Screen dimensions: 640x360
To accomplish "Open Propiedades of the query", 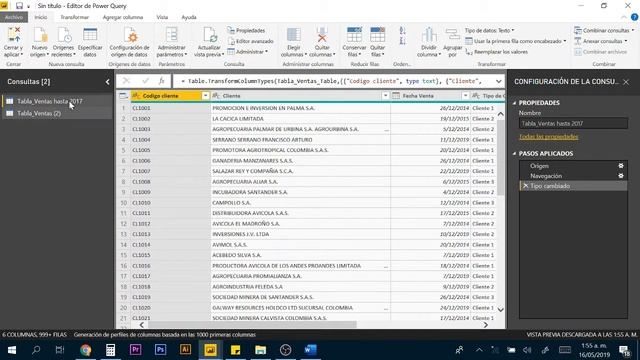I will coord(246,31).
